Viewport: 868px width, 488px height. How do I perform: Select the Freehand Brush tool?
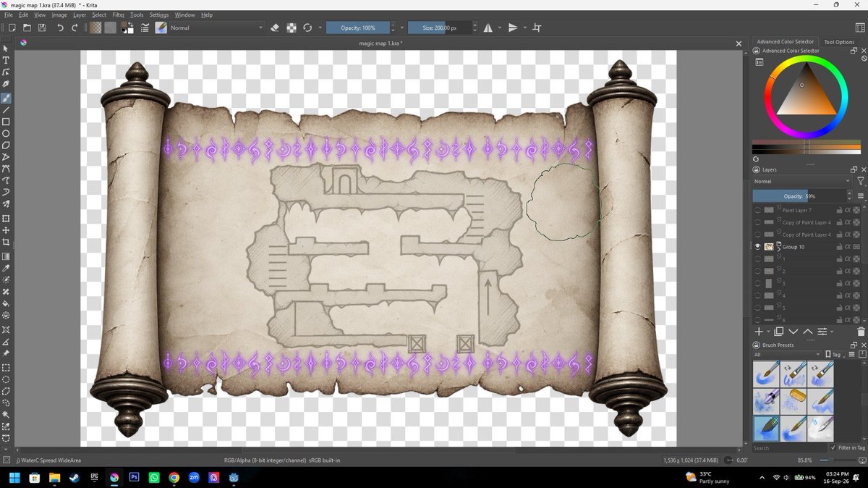pyautogui.click(x=6, y=98)
